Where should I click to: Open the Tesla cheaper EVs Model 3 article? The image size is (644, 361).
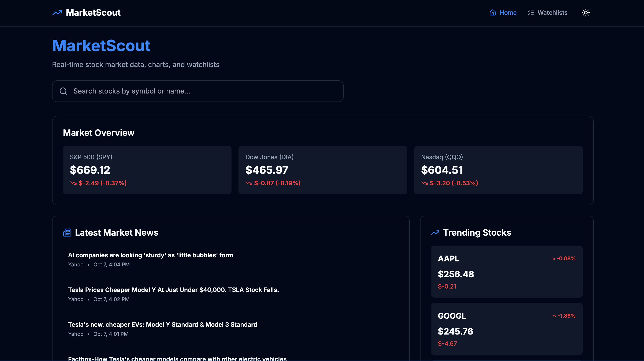click(163, 325)
